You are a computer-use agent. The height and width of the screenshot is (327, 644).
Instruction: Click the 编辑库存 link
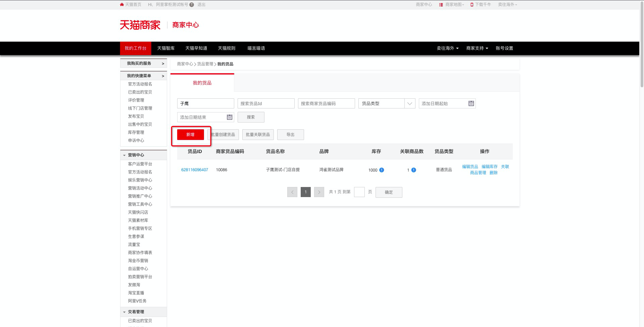[490, 167]
